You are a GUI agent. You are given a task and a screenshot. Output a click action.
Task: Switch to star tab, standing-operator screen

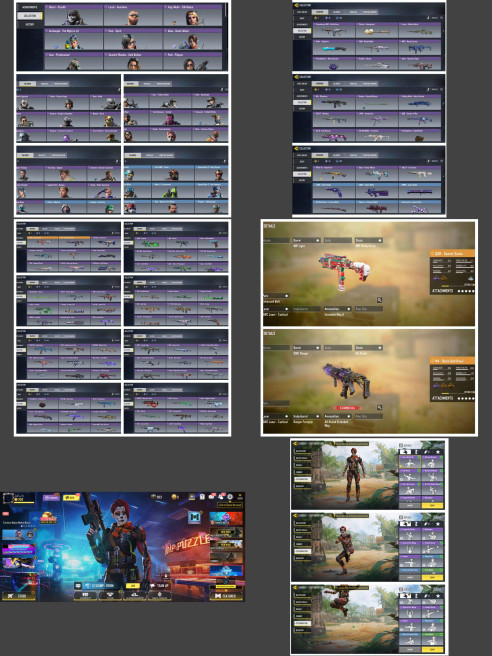point(438,452)
